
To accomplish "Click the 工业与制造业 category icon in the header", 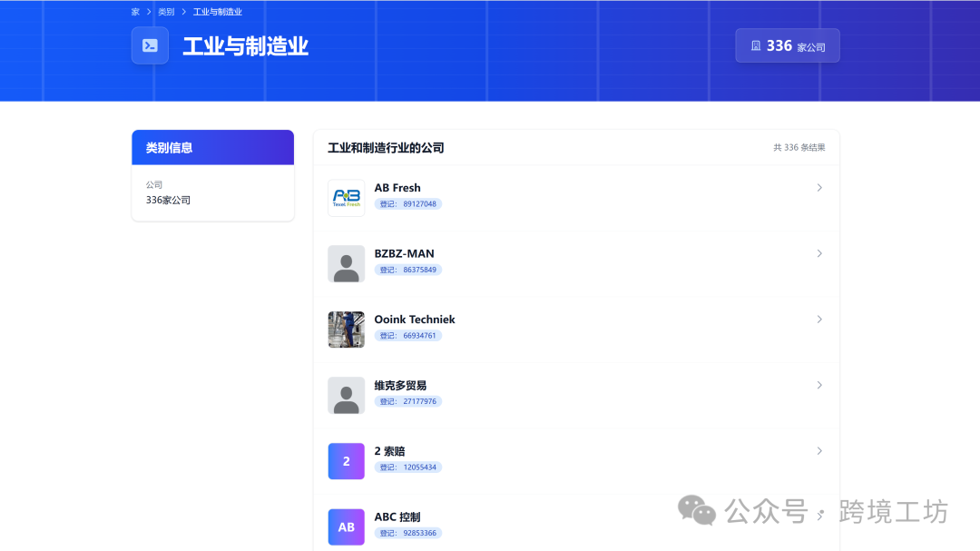I will coord(150,45).
